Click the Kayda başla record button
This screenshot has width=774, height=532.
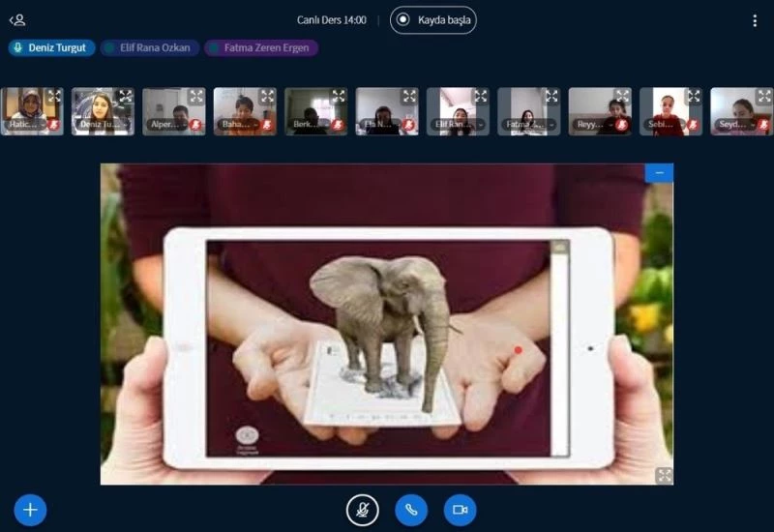pyautogui.click(x=432, y=20)
